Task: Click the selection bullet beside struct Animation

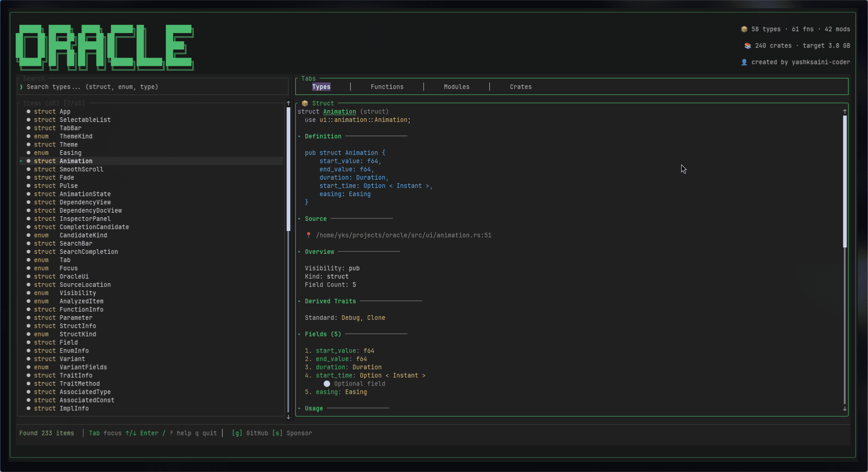Action: tap(28, 161)
